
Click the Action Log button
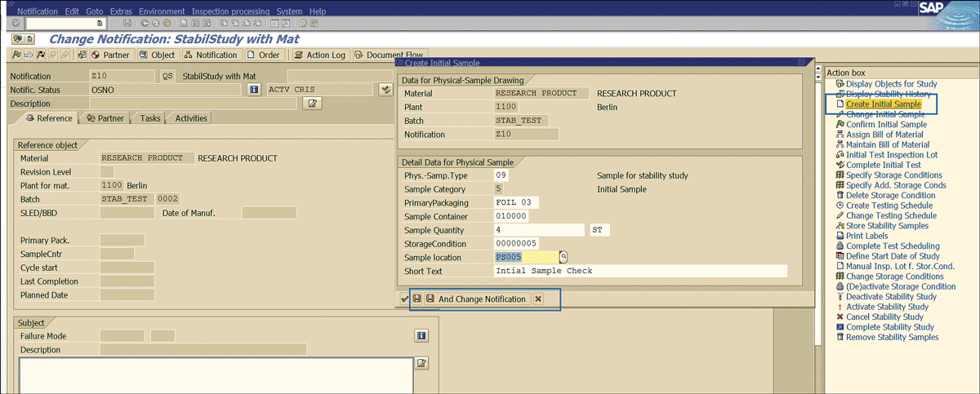(320, 55)
